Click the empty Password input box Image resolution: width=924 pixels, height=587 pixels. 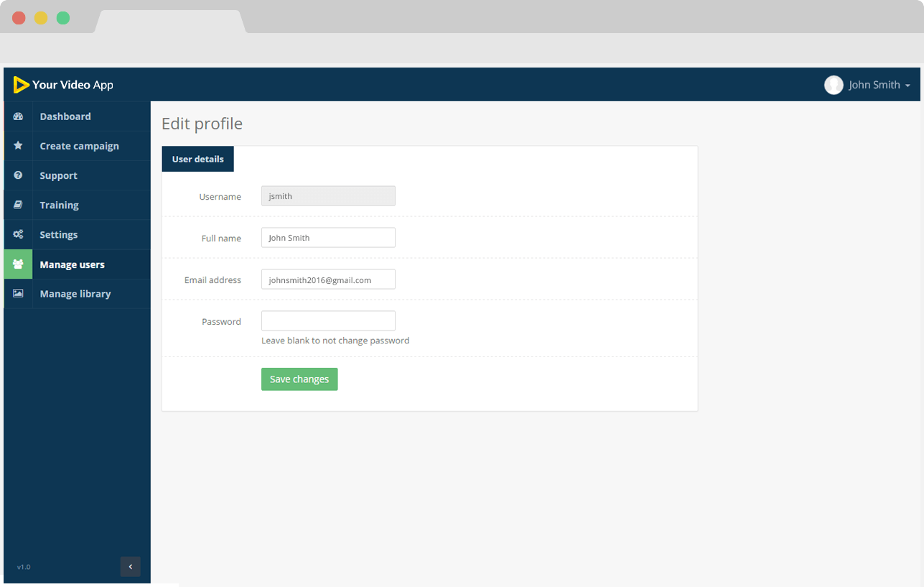coord(328,321)
